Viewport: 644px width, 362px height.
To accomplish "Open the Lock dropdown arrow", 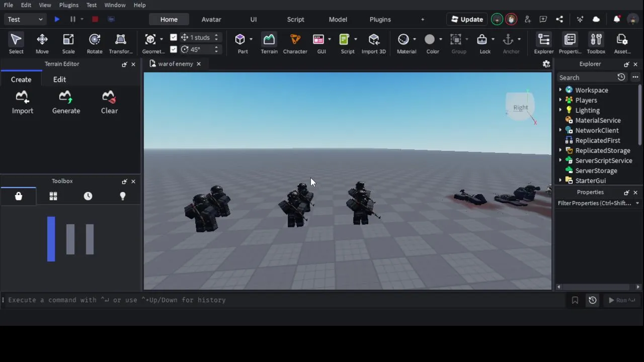I will [493, 39].
